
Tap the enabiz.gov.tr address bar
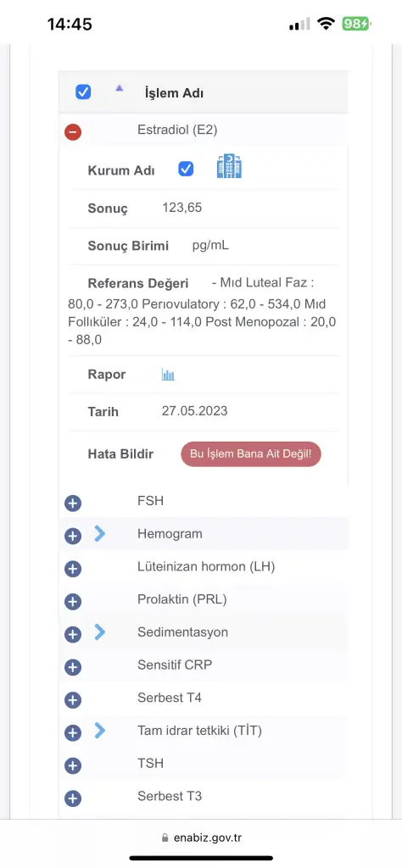(202, 837)
